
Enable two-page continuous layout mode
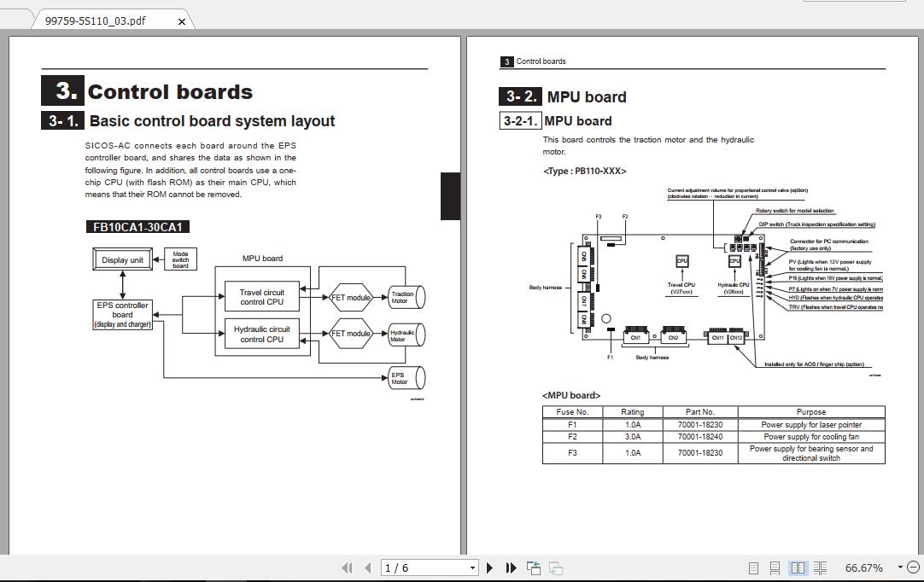coord(821,567)
